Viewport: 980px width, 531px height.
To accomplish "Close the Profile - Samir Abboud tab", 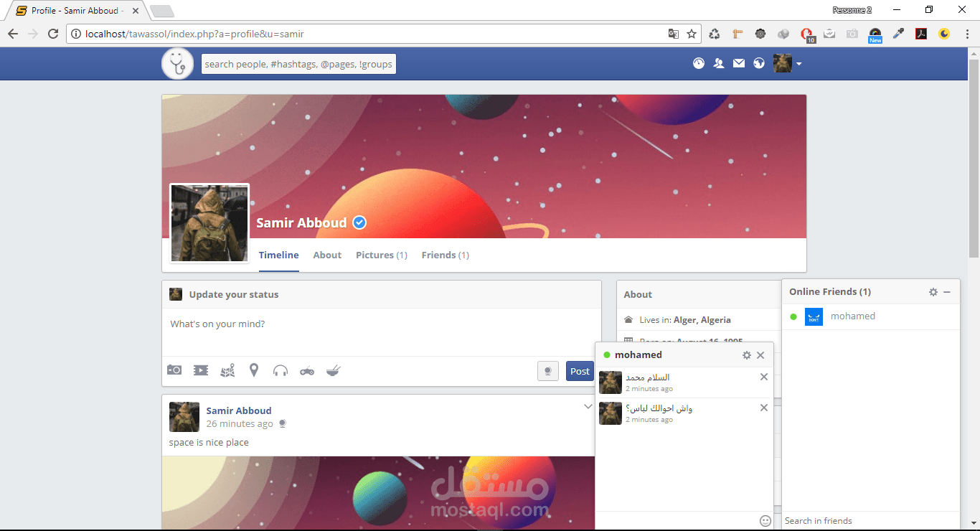I will click(x=136, y=11).
